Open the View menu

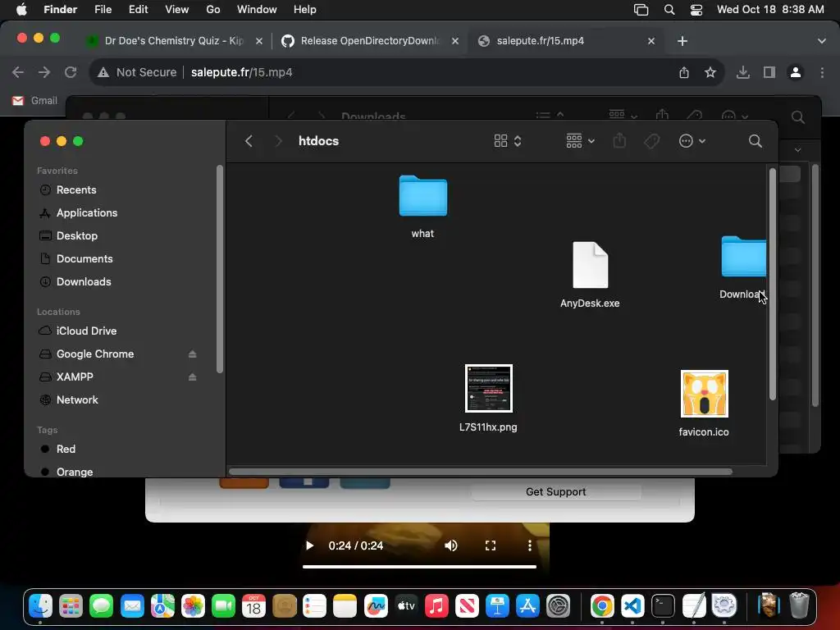[177, 10]
